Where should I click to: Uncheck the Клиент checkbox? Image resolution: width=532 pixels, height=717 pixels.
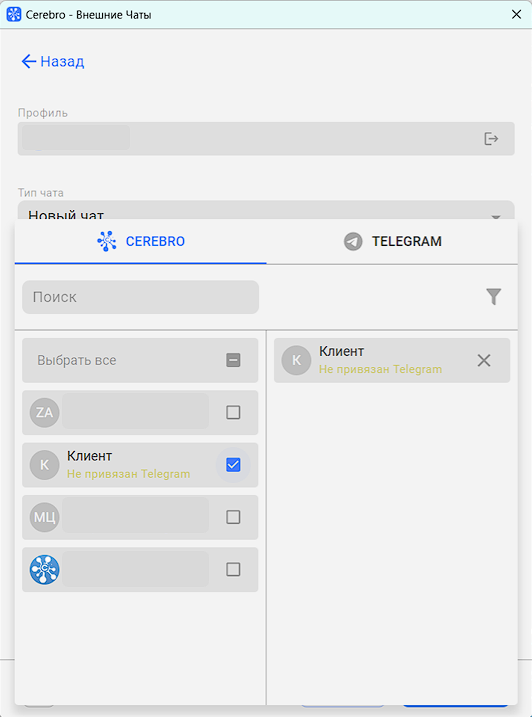click(x=233, y=465)
